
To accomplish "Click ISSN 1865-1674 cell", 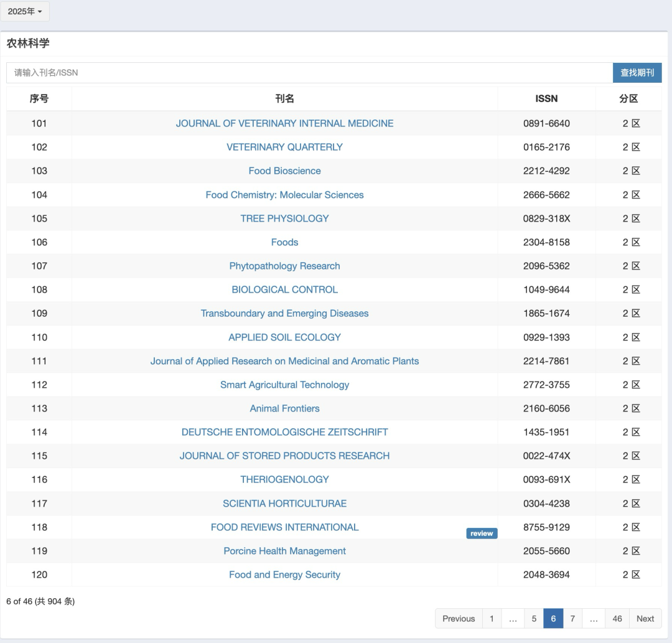I will (546, 313).
